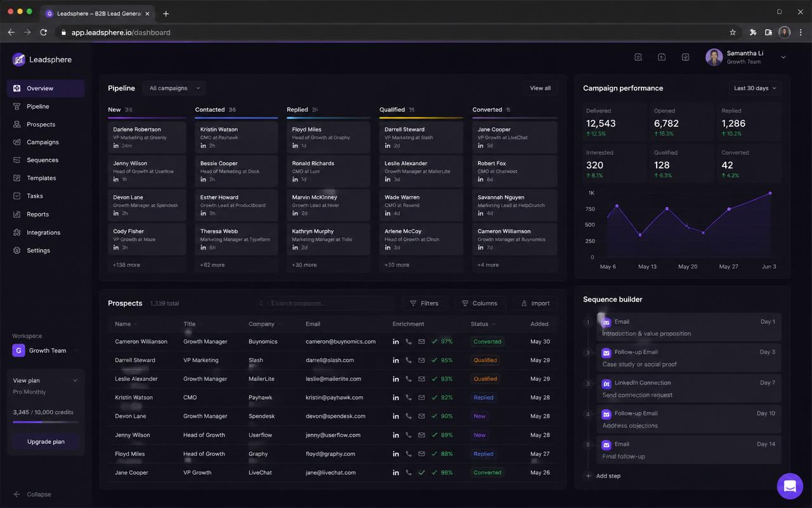Click the Columns button
Viewport: 812px width, 508px height.
tap(480, 304)
